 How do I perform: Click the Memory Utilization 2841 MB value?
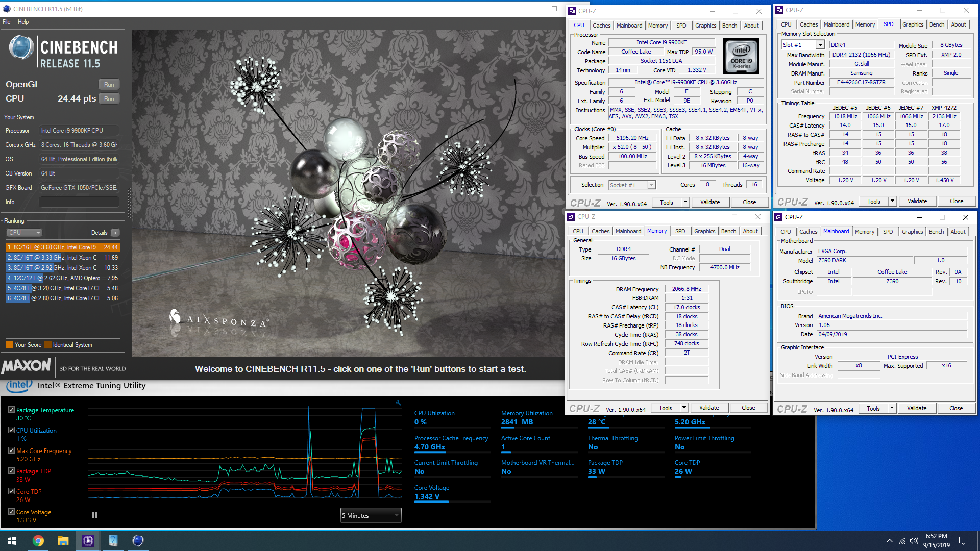(517, 422)
